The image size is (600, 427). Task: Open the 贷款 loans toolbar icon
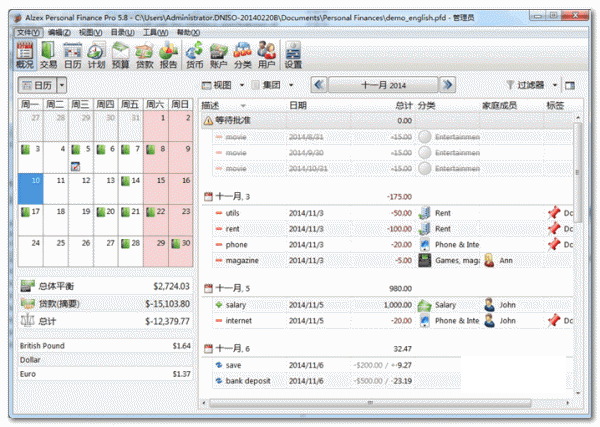[144, 54]
